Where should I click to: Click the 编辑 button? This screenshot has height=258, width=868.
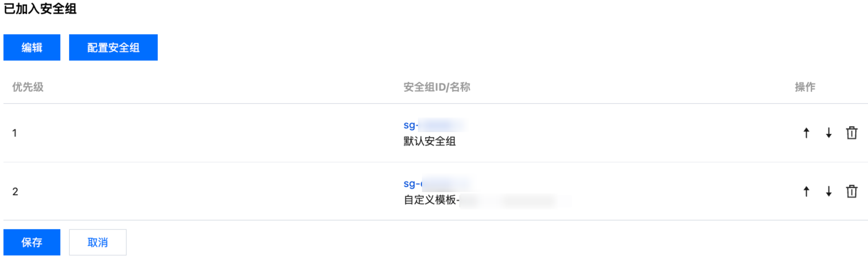point(32,47)
